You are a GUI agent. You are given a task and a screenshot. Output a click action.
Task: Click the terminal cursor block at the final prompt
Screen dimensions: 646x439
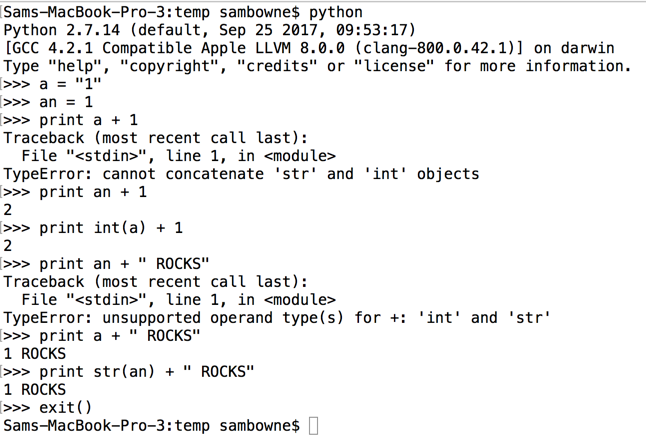coord(313,426)
